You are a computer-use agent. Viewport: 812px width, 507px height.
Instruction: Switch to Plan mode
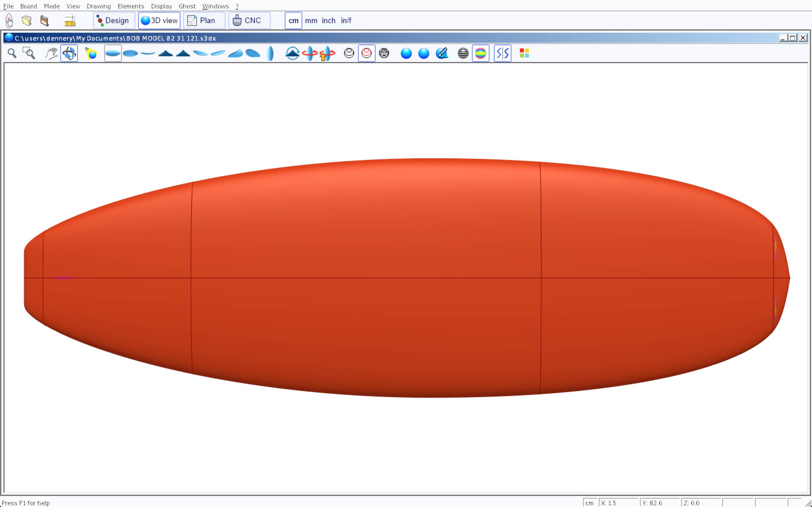coord(204,21)
